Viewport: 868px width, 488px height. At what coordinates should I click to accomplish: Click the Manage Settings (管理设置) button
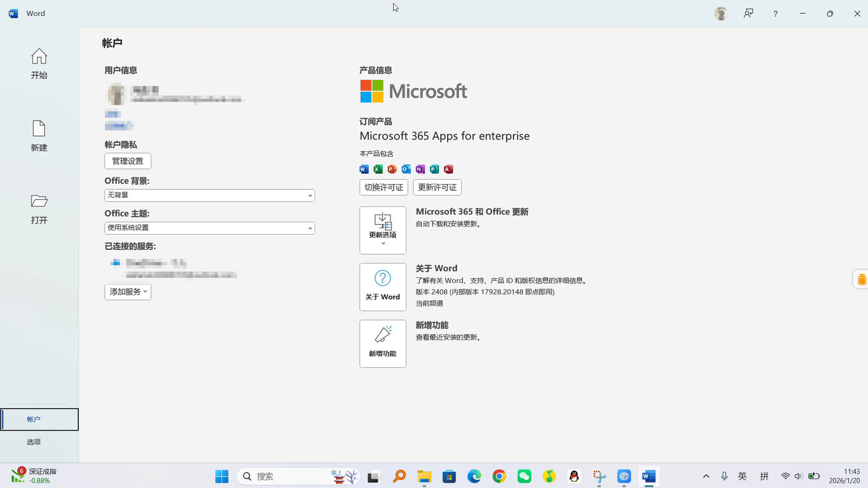(127, 161)
